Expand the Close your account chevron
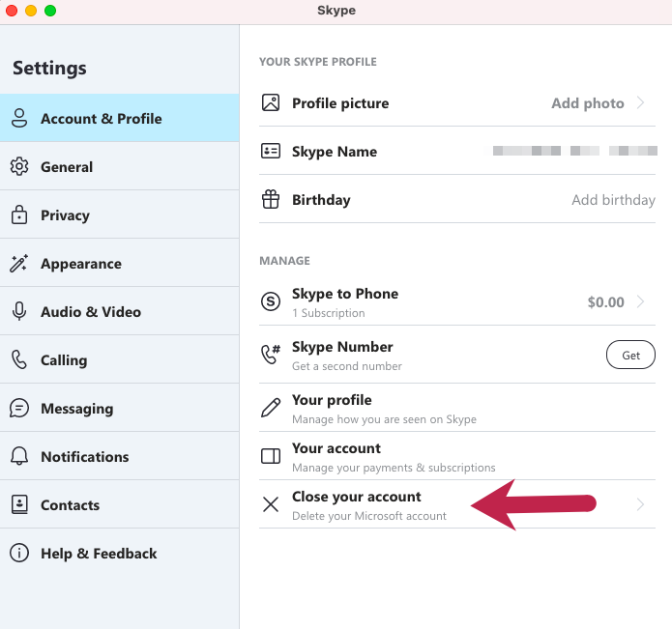This screenshot has width=672, height=629. tap(641, 504)
